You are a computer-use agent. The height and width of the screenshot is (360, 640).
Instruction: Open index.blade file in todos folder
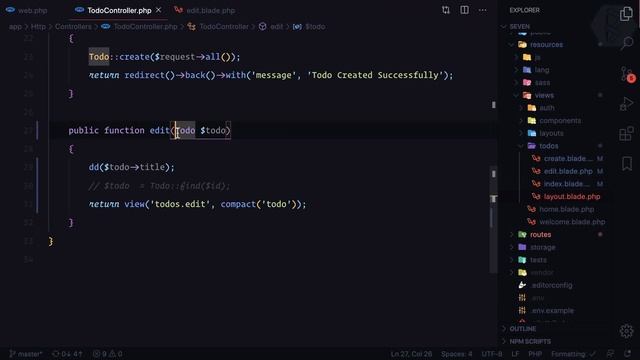tap(566, 184)
